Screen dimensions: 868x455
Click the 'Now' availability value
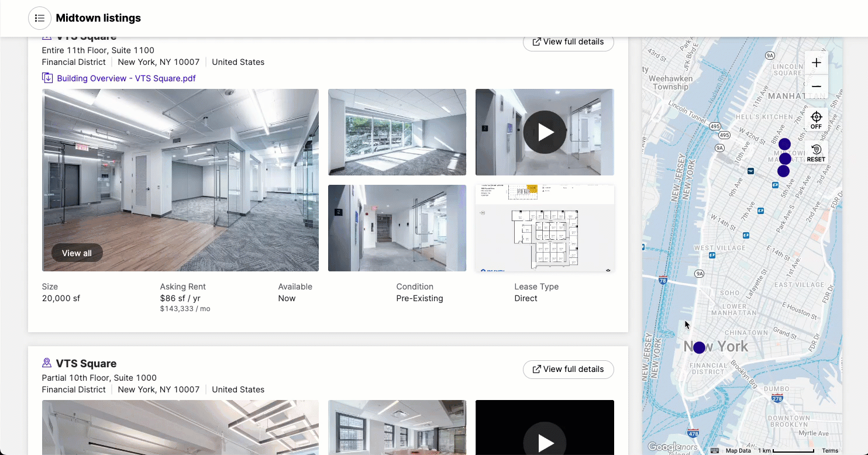tap(287, 298)
